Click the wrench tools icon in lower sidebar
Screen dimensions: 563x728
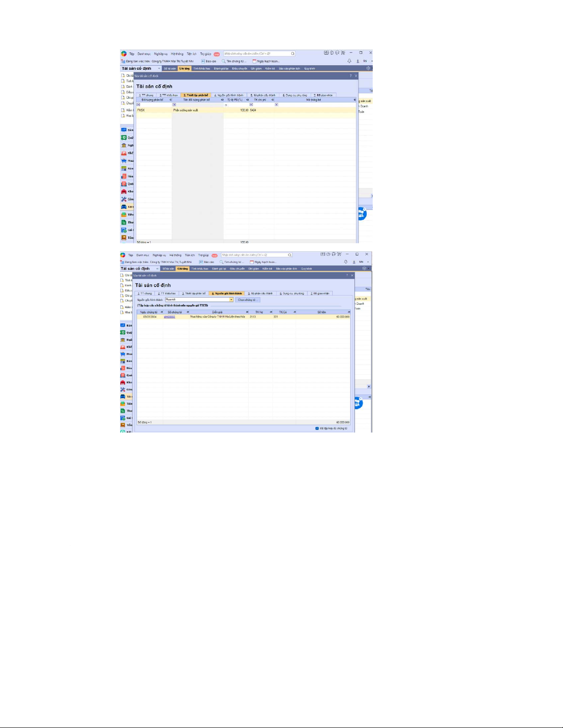click(x=123, y=389)
